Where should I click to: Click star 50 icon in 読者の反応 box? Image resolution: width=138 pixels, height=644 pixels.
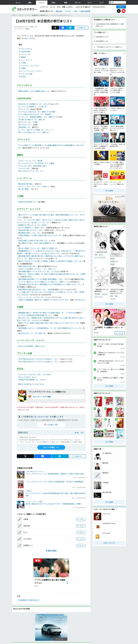click(76, 433)
